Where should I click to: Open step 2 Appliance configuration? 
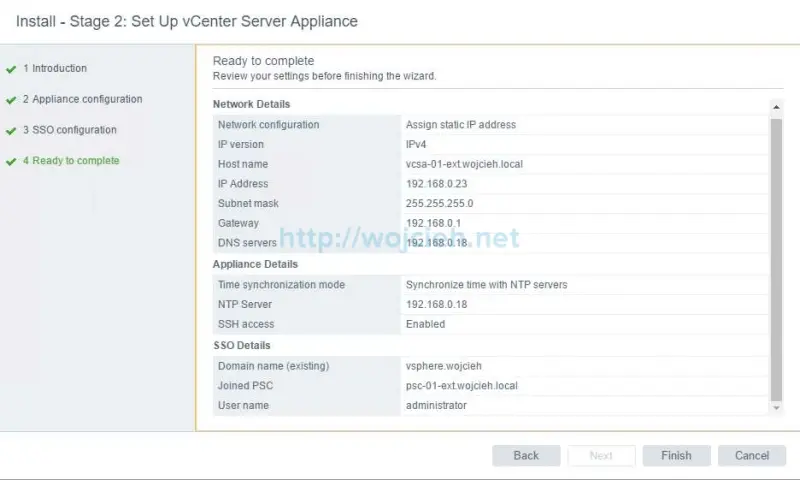pyautogui.click(x=83, y=99)
